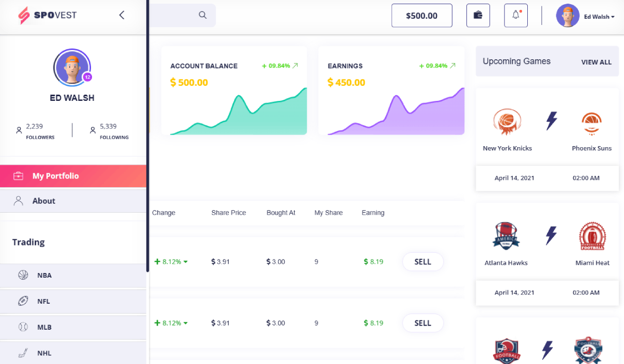Open the About menu item

point(73,201)
